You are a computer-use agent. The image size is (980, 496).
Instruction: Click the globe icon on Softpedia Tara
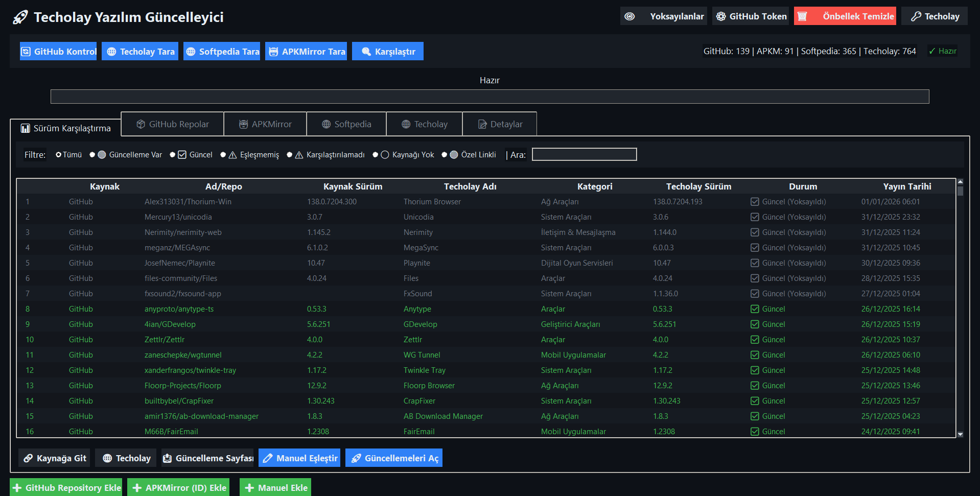point(191,52)
